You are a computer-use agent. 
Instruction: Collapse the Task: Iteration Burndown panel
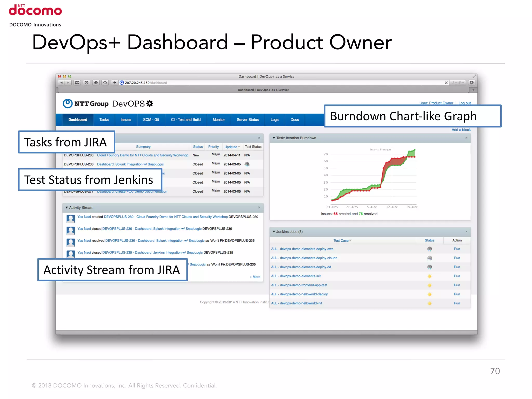click(x=274, y=138)
